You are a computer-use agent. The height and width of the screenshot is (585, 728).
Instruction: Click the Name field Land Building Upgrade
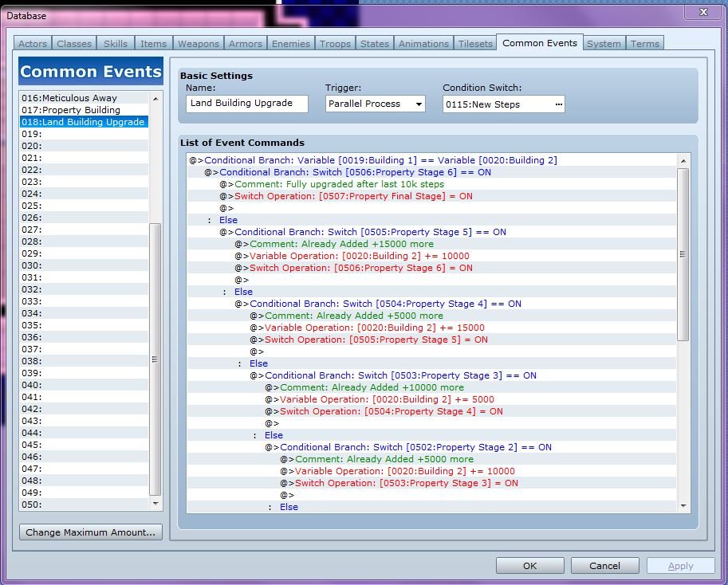[247, 104]
